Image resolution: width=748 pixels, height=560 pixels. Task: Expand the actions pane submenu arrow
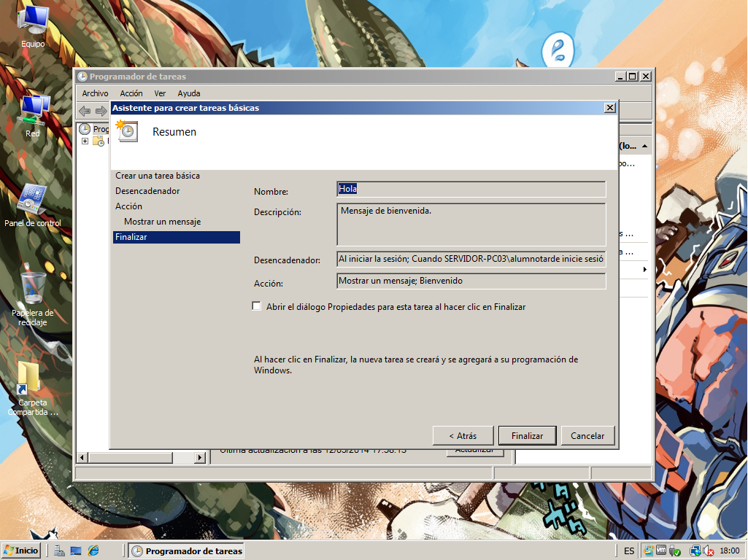pyautogui.click(x=645, y=269)
